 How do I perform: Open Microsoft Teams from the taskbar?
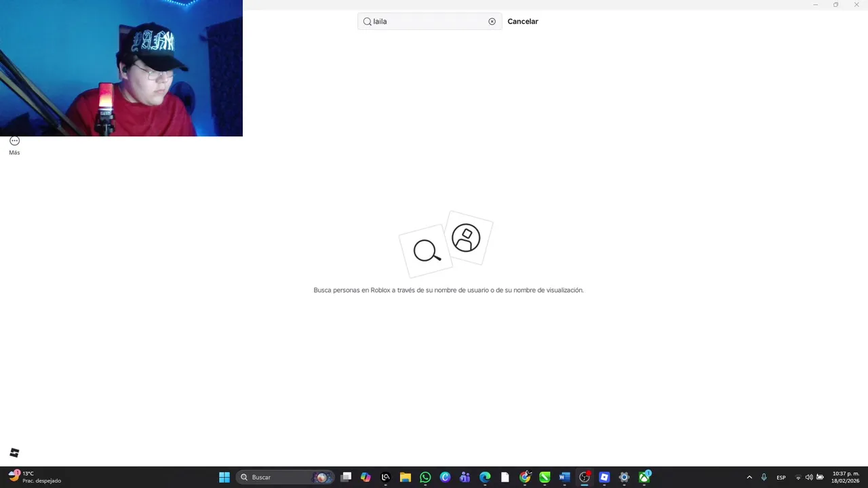(465, 477)
